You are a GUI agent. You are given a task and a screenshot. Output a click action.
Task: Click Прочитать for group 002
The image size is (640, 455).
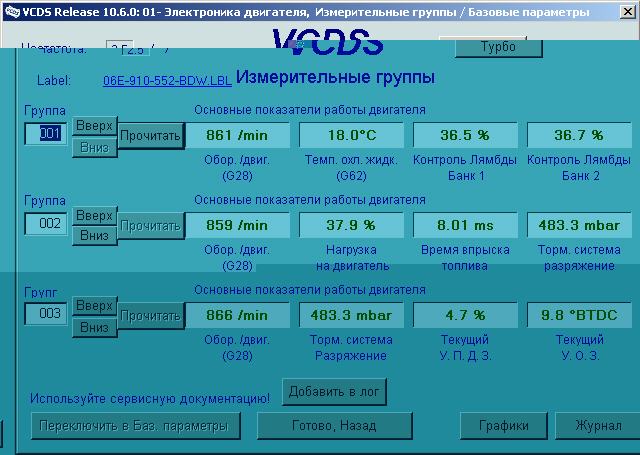coord(151,226)
